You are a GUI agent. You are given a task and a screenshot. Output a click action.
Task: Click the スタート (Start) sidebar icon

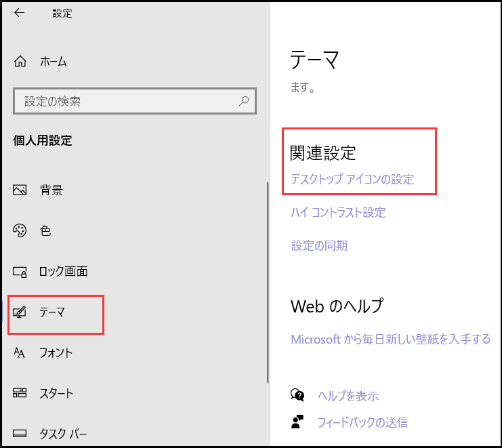pos(20,394)
